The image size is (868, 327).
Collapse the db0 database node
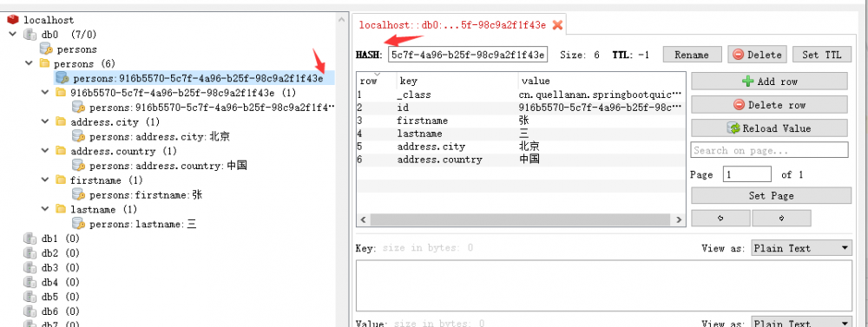[x=13, y=35]
